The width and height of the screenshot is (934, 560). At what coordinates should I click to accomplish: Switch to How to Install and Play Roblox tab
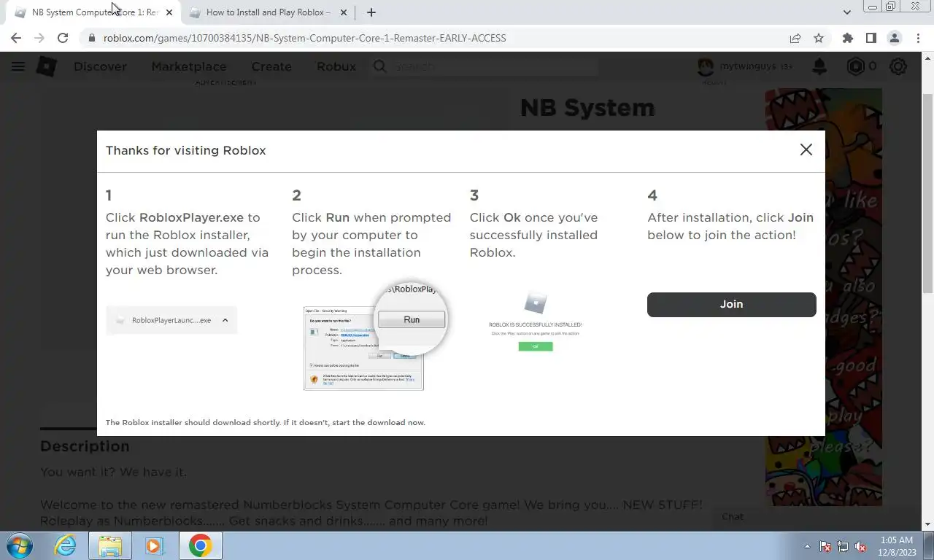tap(268, 12)
